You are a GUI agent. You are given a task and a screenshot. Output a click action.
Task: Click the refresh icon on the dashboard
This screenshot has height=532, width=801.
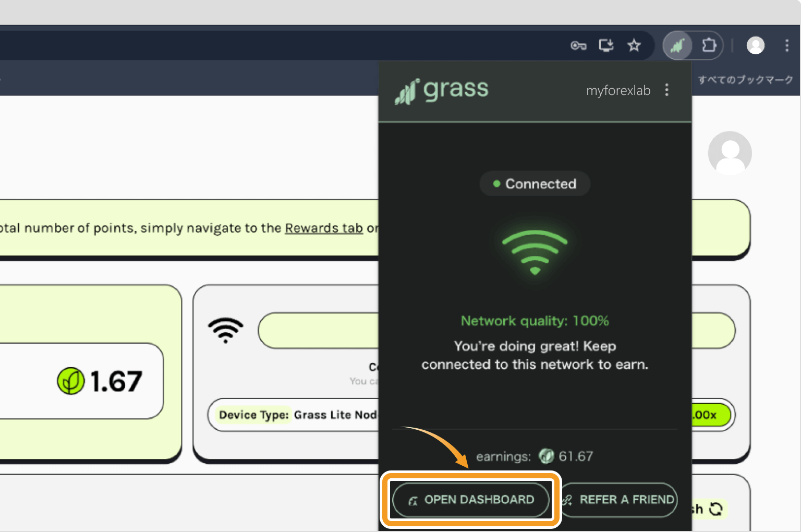pos(716,509)
